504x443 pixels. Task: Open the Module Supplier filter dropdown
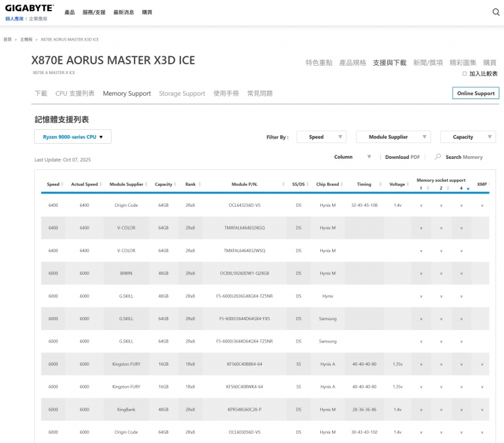(393, 137)
